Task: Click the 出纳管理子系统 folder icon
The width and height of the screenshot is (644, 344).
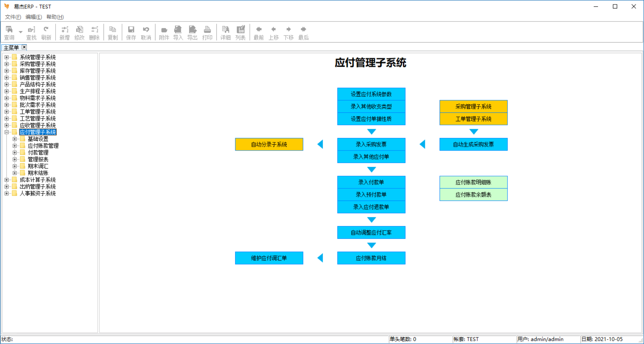Action: tap(15, 187)
